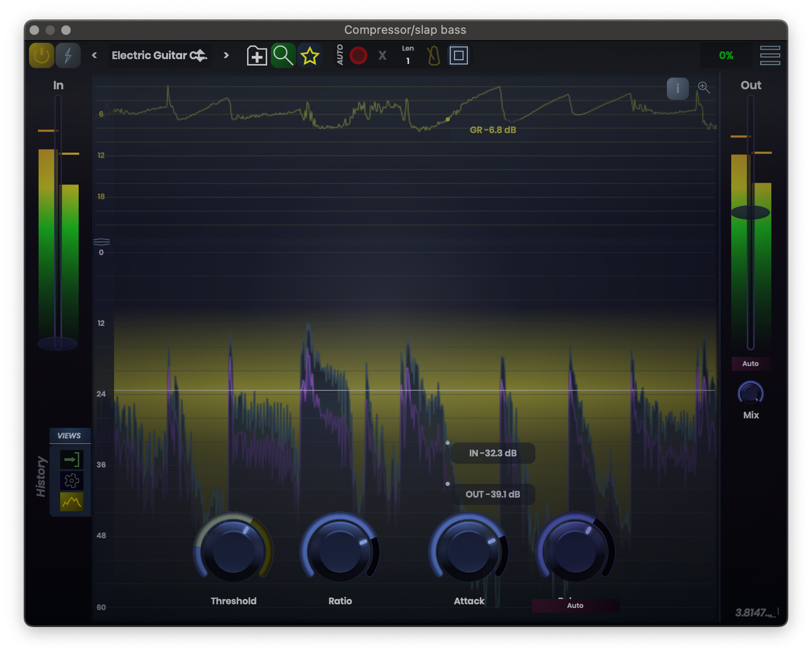The width and height of the screenshot is (812, 655).
Task: Select the green magnifier search icon
Action: [283, 55]
